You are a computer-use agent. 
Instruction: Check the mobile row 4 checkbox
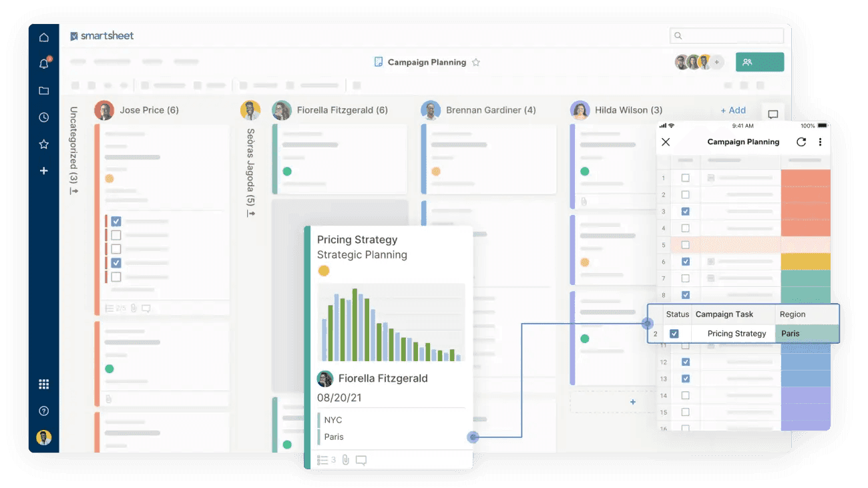(685, 228)
